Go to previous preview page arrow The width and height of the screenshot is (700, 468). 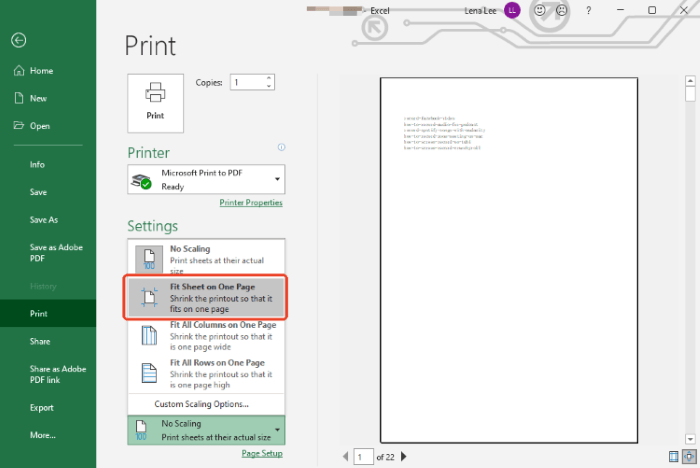click(346, 456)
